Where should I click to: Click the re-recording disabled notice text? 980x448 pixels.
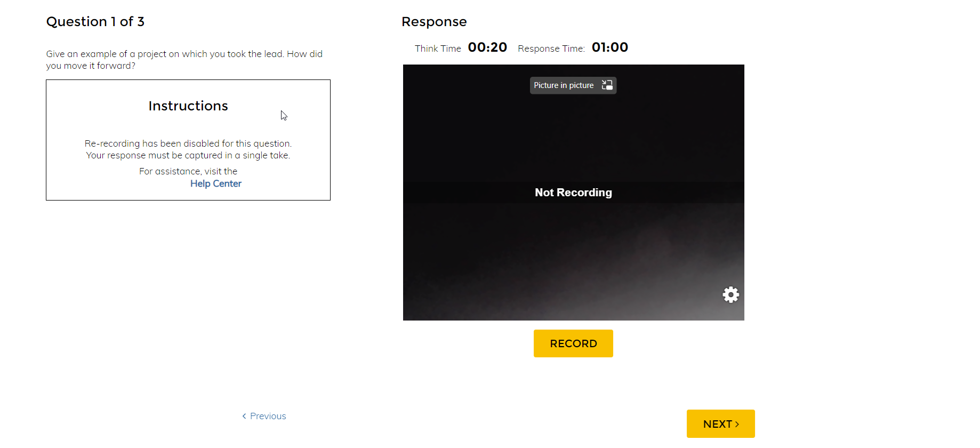(188, 149)
